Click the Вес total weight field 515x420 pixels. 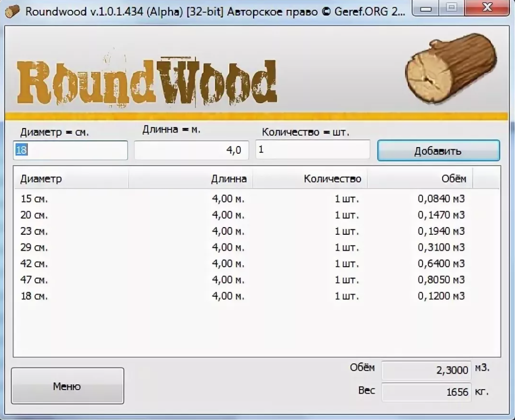click(x=426, y=392)
